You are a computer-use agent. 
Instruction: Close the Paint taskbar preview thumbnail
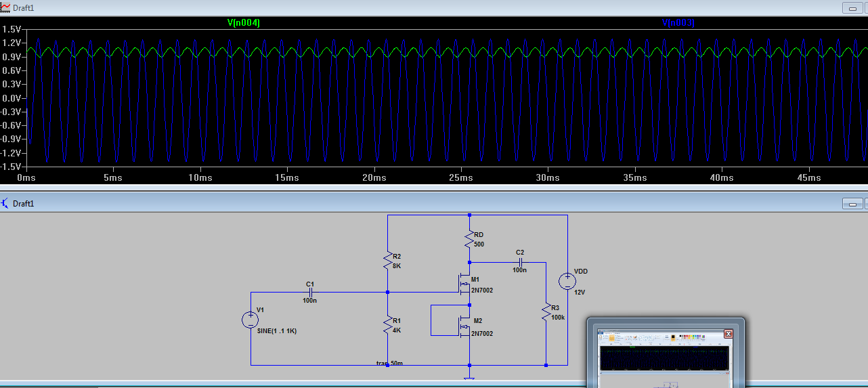[729, 334]
